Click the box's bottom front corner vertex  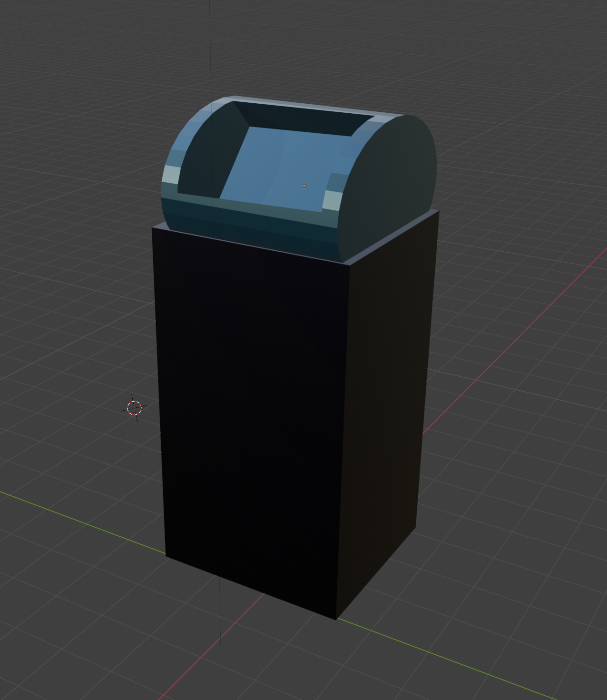[x=336, y=620]
